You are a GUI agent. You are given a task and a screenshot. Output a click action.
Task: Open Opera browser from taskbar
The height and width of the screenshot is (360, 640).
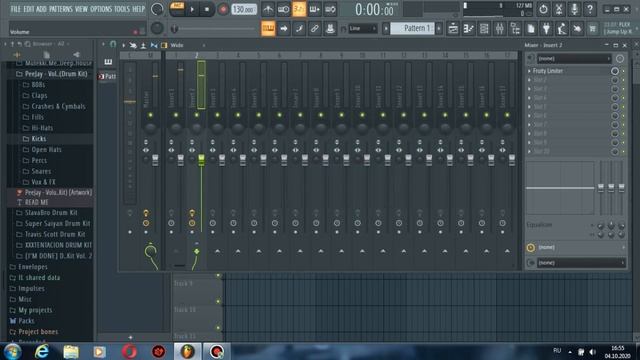[x=129, y=351]
